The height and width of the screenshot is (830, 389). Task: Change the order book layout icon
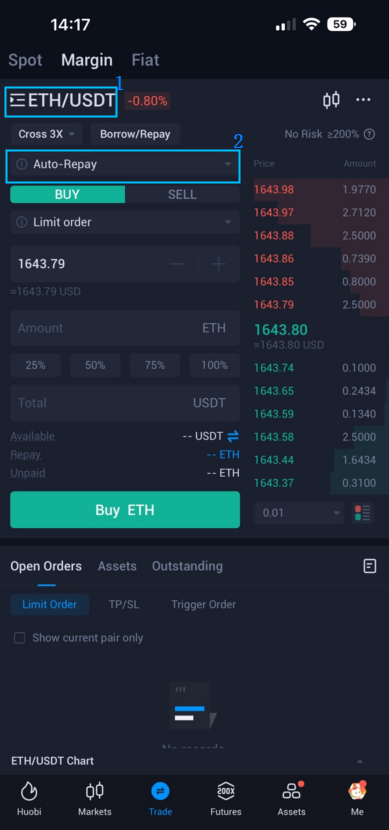coord(364,513)
